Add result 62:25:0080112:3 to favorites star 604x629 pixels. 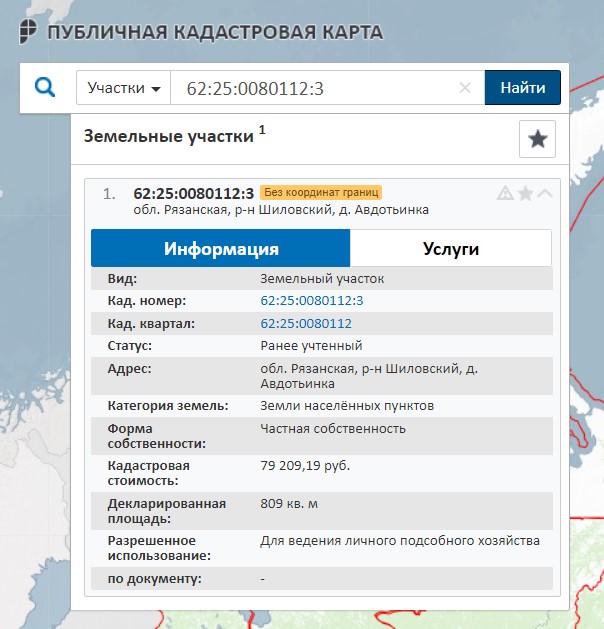[x=525, y=193]
